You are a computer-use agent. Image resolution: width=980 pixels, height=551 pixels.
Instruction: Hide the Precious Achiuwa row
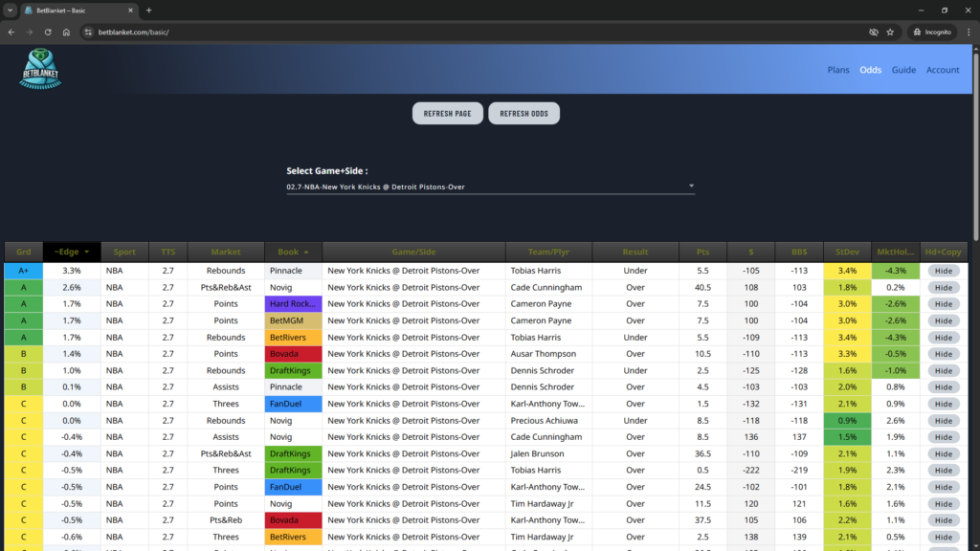[x=943, y=421]
